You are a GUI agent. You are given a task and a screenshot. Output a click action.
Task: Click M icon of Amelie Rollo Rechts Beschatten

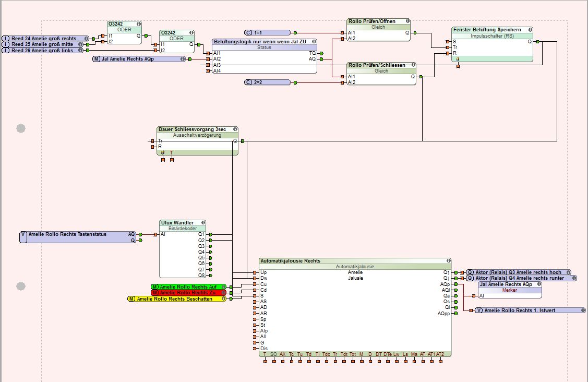point(131,299)
